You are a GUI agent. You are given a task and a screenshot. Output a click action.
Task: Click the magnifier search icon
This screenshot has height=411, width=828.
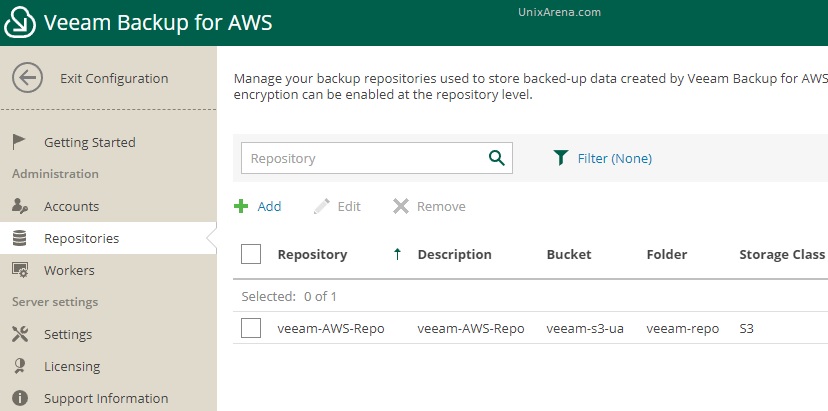pyautogui.click(x=496, y=158)
